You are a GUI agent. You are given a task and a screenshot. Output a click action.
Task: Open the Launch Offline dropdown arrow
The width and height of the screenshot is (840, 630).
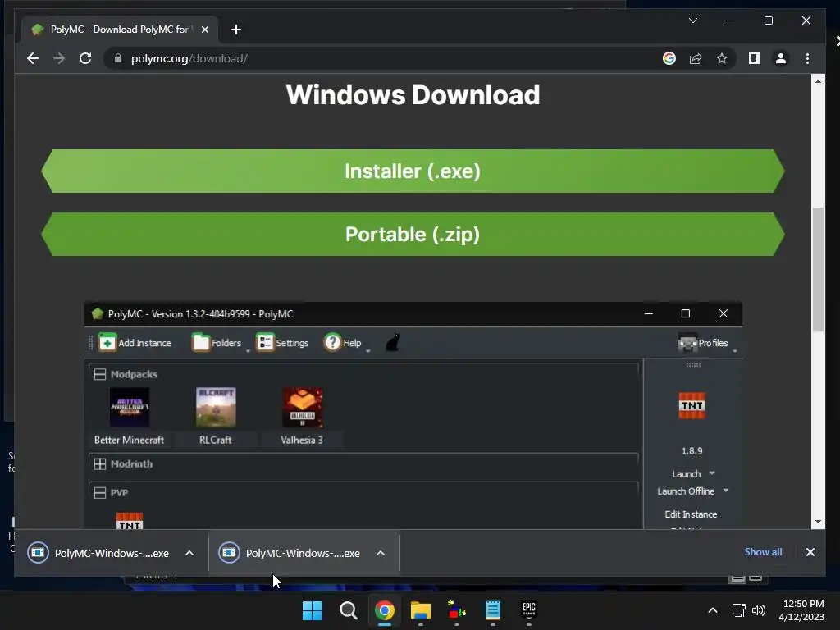725,491
